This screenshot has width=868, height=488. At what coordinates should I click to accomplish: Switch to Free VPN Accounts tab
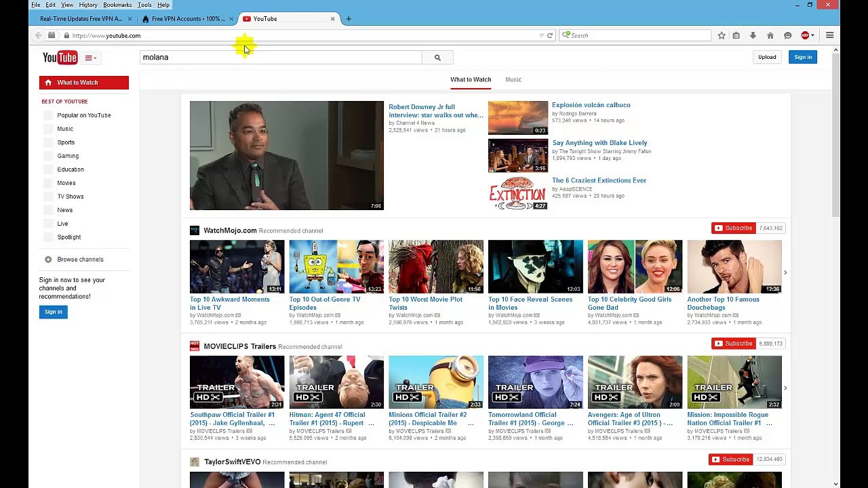[x=188, y=19]
